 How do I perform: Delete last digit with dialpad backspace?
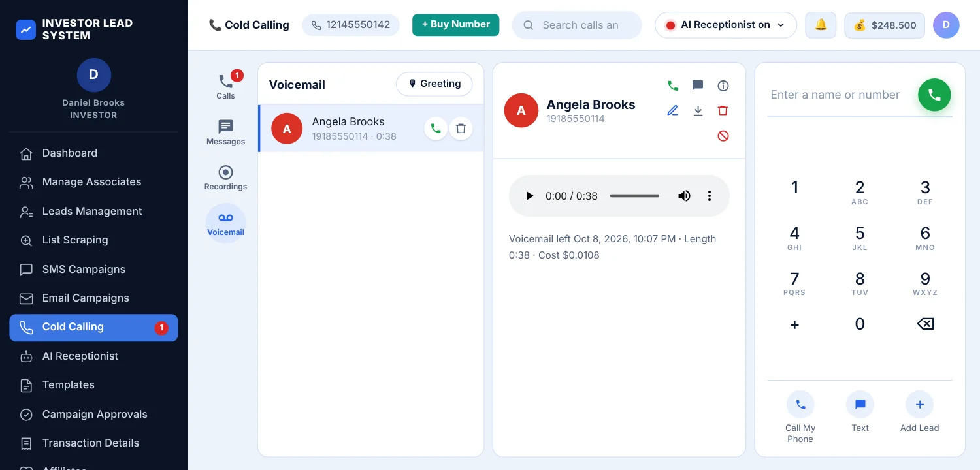click(x=925, y=324)
